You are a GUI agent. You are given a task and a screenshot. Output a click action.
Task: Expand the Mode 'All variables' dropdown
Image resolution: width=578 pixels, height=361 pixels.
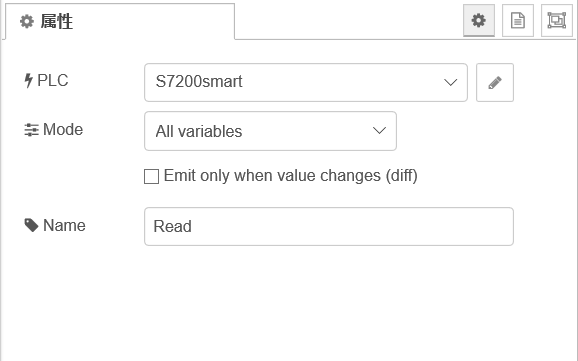[271, 131]
